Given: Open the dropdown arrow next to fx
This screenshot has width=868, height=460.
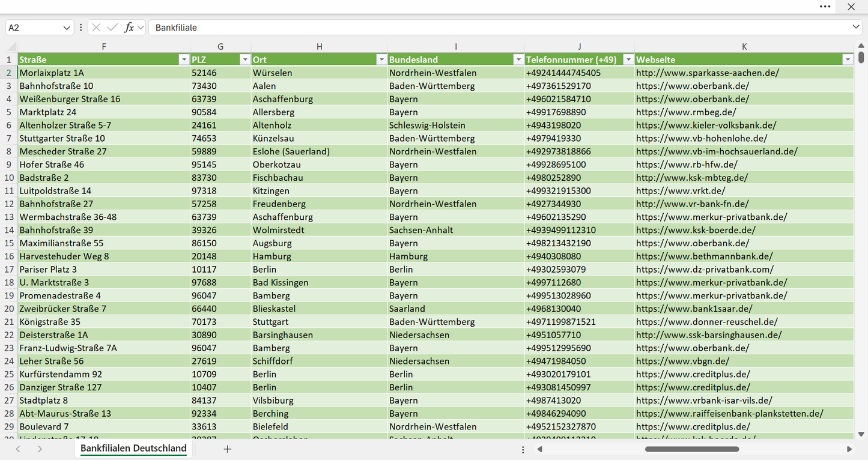Looking at the screenshot, I should (x=141, y=28).
